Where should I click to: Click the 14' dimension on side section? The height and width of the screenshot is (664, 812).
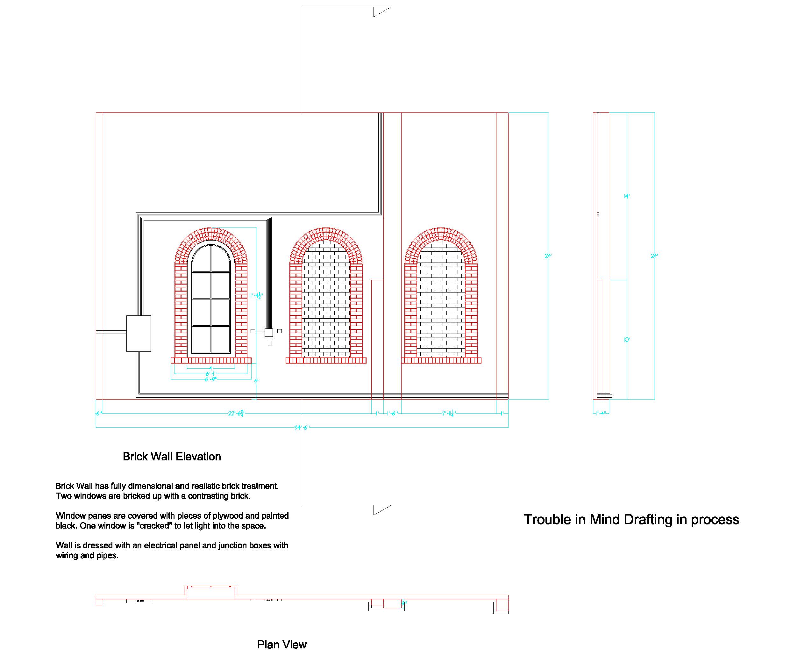coord(627,196)
